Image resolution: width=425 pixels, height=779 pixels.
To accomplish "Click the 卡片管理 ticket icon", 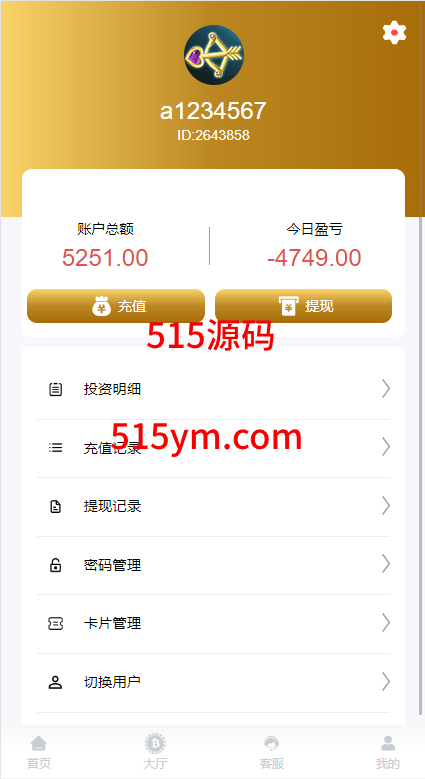I will click(x=56, y=623).
